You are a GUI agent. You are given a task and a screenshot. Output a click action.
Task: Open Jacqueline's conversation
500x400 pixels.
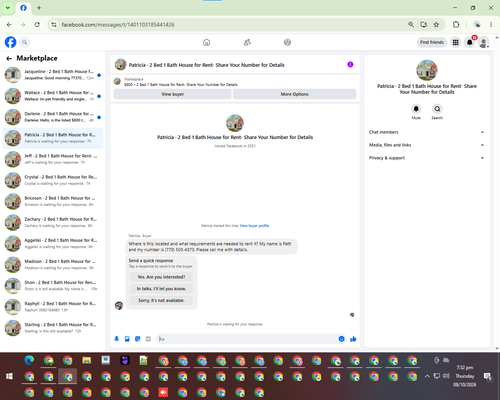[53, 75]
